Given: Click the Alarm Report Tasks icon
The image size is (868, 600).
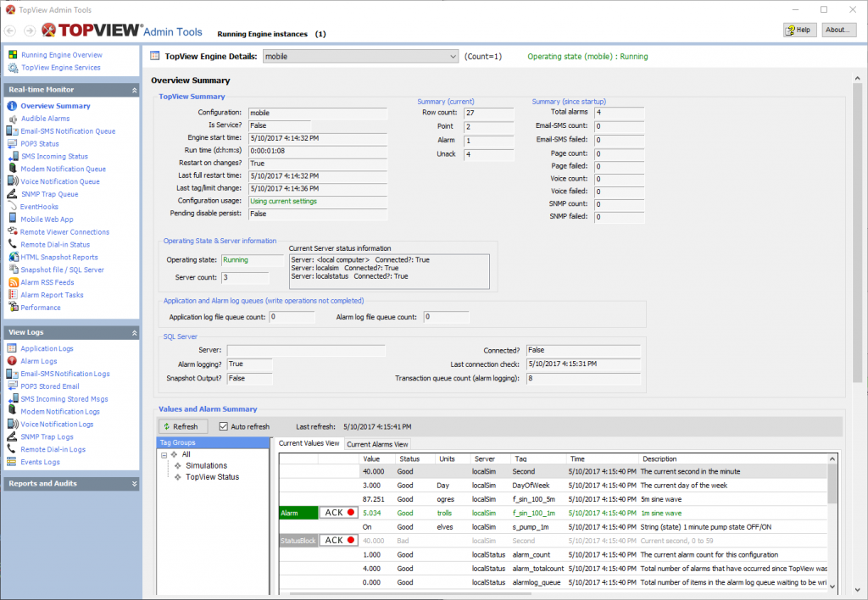Looking at the screenshot, I should [x=13, y=294].
